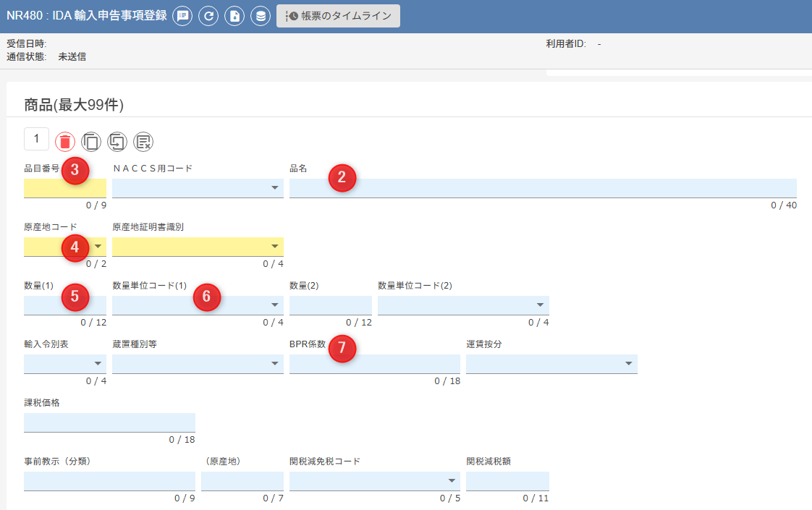The image size is (812, 510).
Task: Click the 課税価格 input field
Action: [109, 422]
